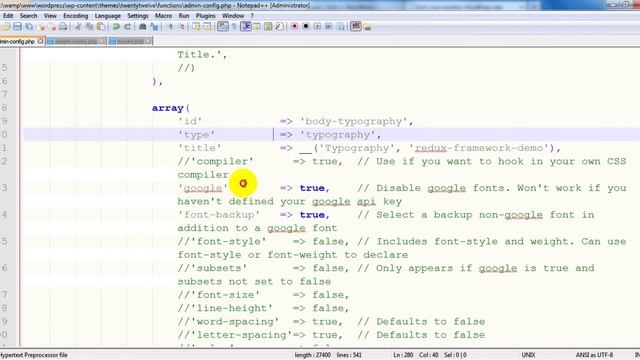Click the array keyword in the code
This screenshot has height=360, width=640.
tap(168, 108)
